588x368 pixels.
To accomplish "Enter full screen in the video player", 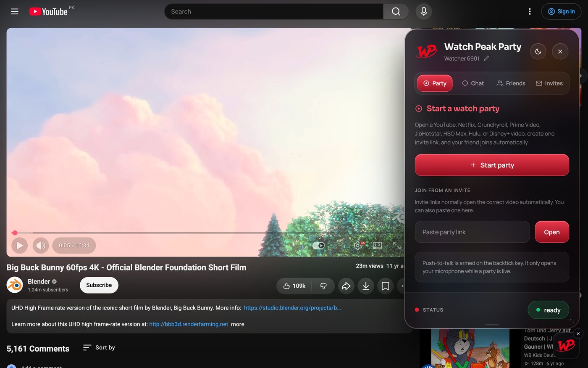I will point(396,245).
